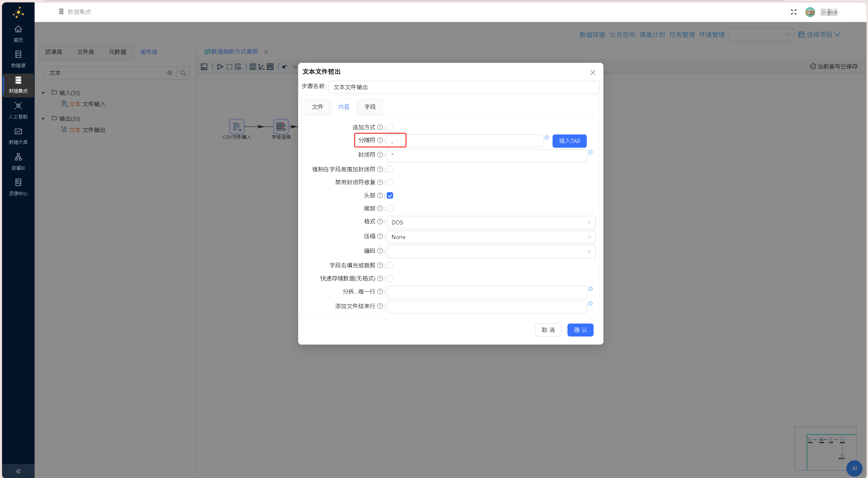Screen dimensions: 868x478
Task: Switch to the 内容 tab in dialog
Action: (x=344, y=107)
